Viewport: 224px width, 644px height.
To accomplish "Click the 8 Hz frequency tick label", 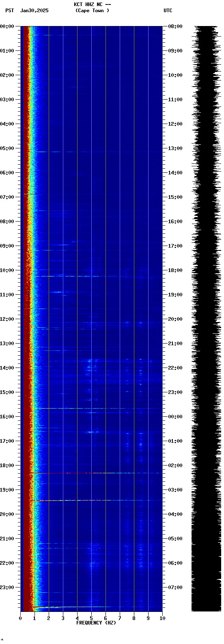I will (x=134, y=618).
